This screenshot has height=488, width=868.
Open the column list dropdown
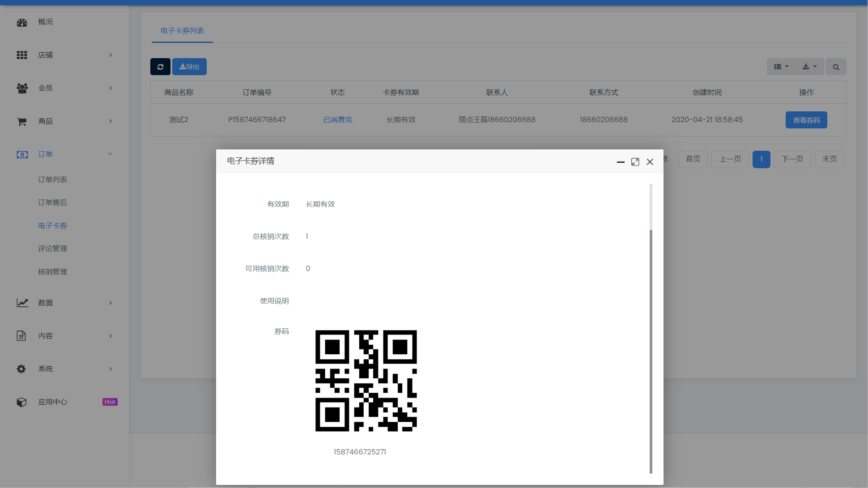tap(781, 67)
